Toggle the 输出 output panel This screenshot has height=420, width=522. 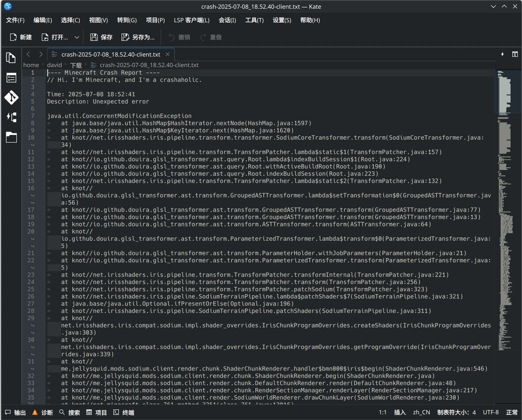[15, 413]
